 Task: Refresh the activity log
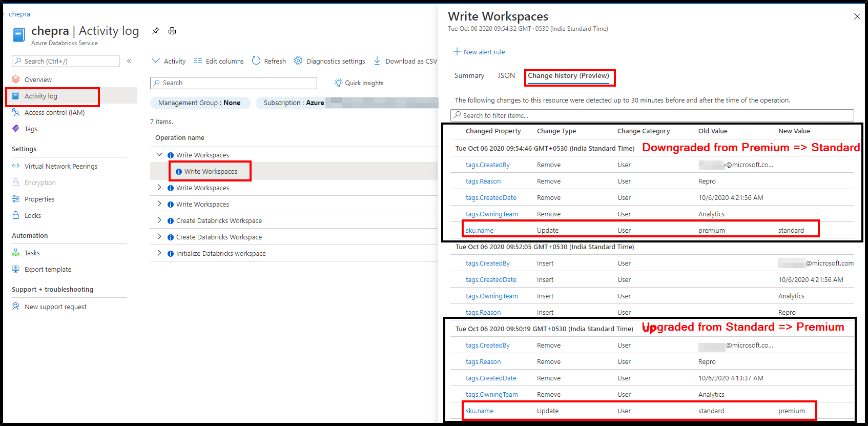coord(269,61)
